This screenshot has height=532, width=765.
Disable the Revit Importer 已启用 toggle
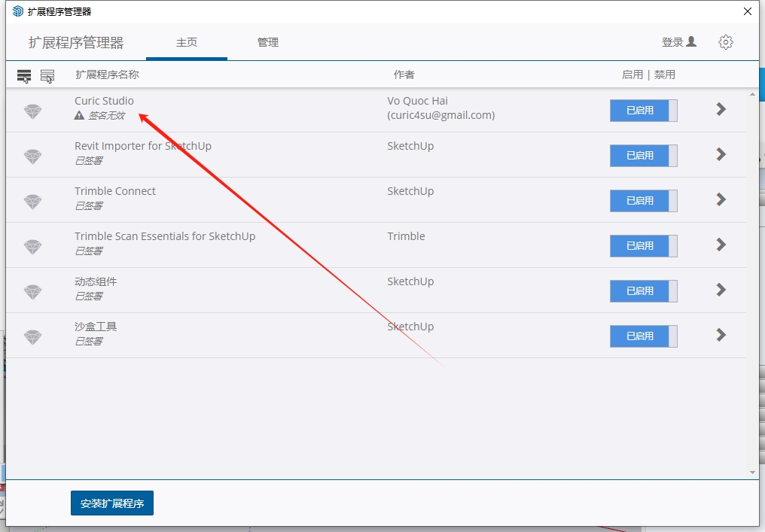point(644,156)
